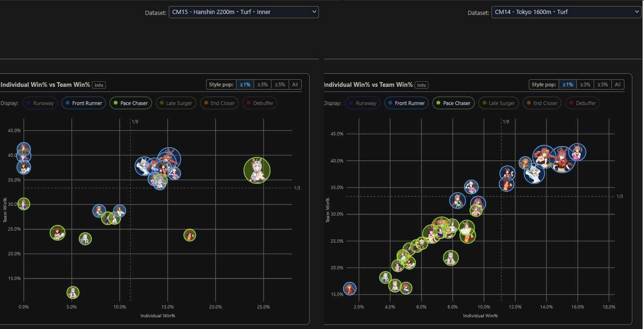
Task: Click blue bubble near 8.3% individual, 32.5% team in CM14
Action: [458, 201]
